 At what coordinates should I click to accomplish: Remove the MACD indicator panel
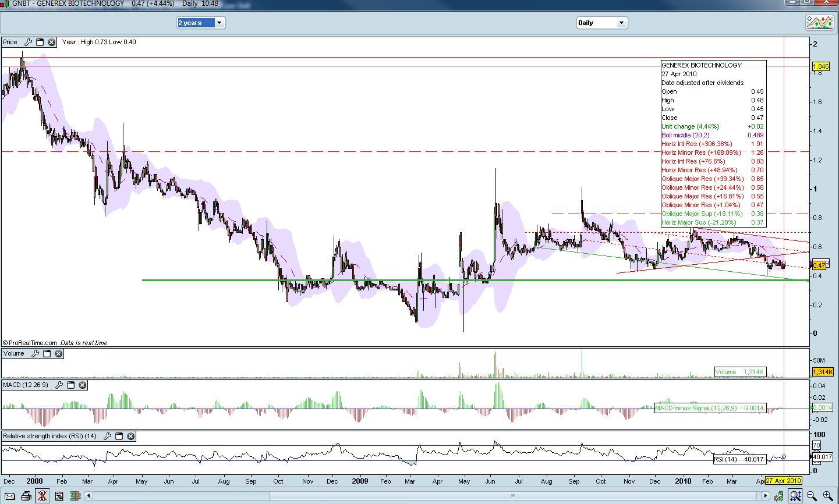(x=83, y=385)
